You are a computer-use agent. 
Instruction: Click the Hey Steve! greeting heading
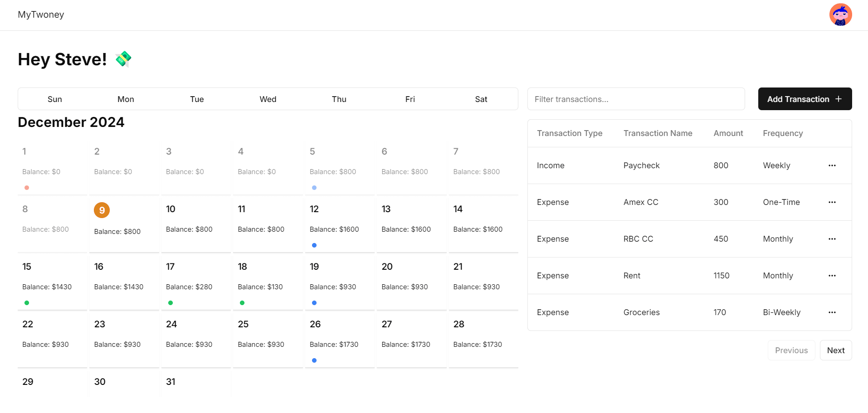(x=62, y=59)
